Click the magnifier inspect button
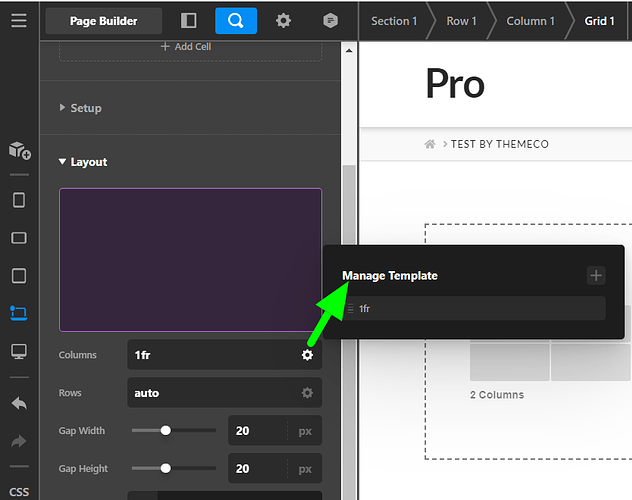The image size is (632, 500). (235, 21)
